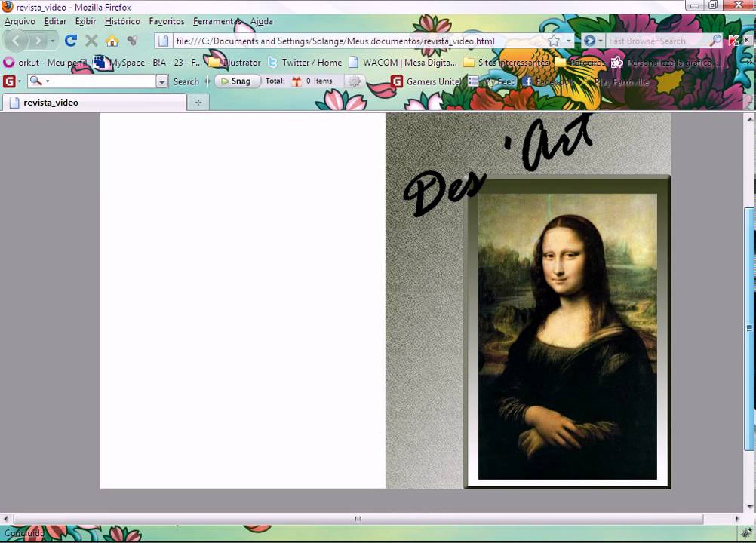Click the horizontal scrollbar right arrow
This screenshot has height=543, width=756.
point(737,519)
